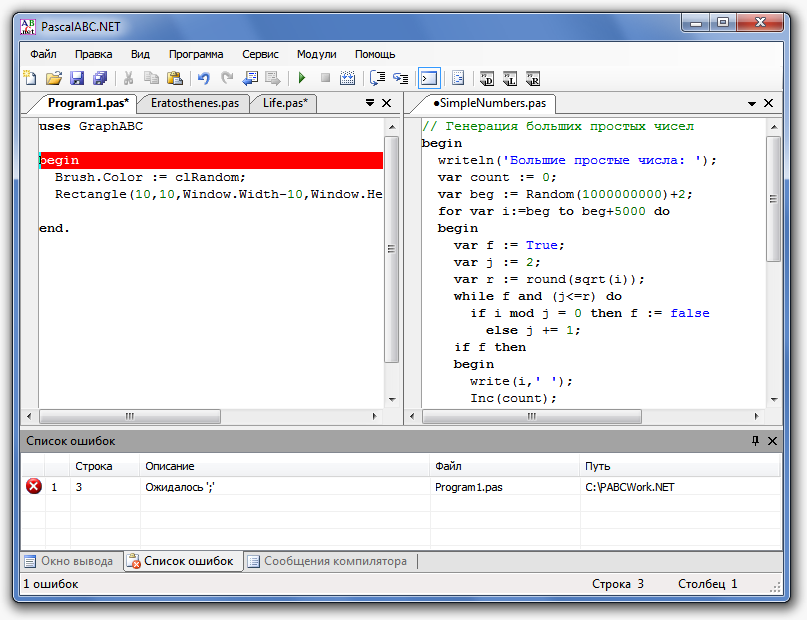Click the New file toolbar icon
Screen dimensions: 807x620
[30, 78]
